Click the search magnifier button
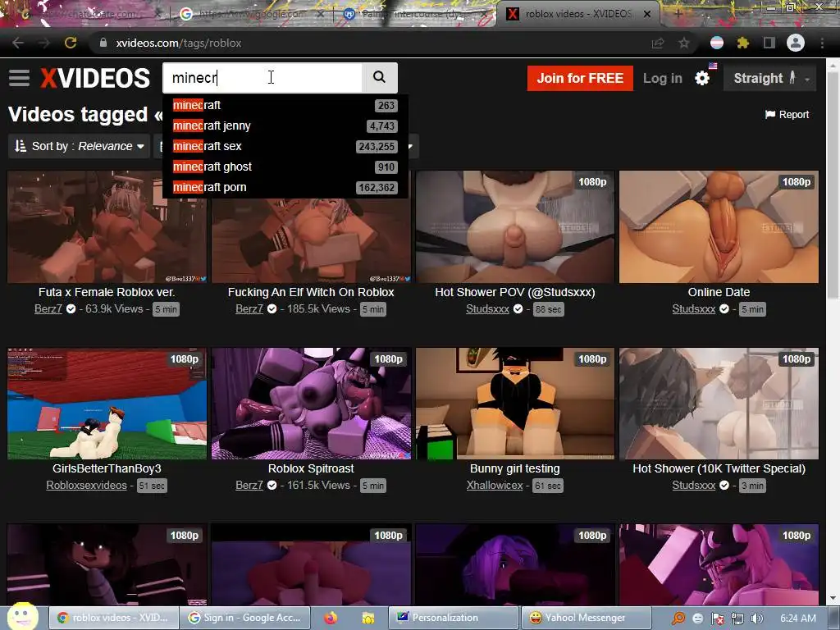This screenshot has height=630, width=840. (x=379, y=78)
